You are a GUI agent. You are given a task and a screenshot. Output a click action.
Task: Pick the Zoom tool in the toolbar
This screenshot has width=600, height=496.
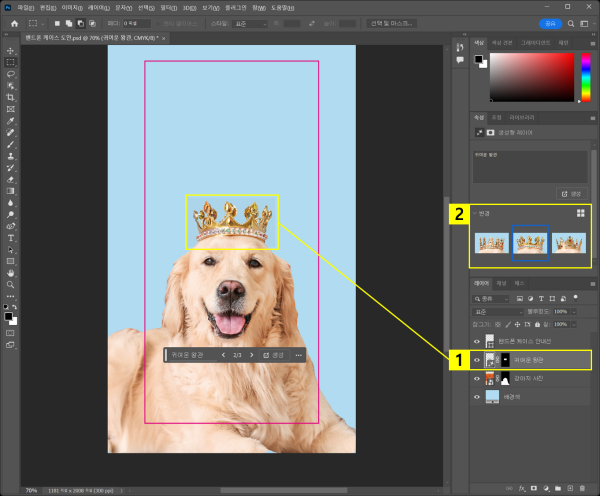(10, 283)
